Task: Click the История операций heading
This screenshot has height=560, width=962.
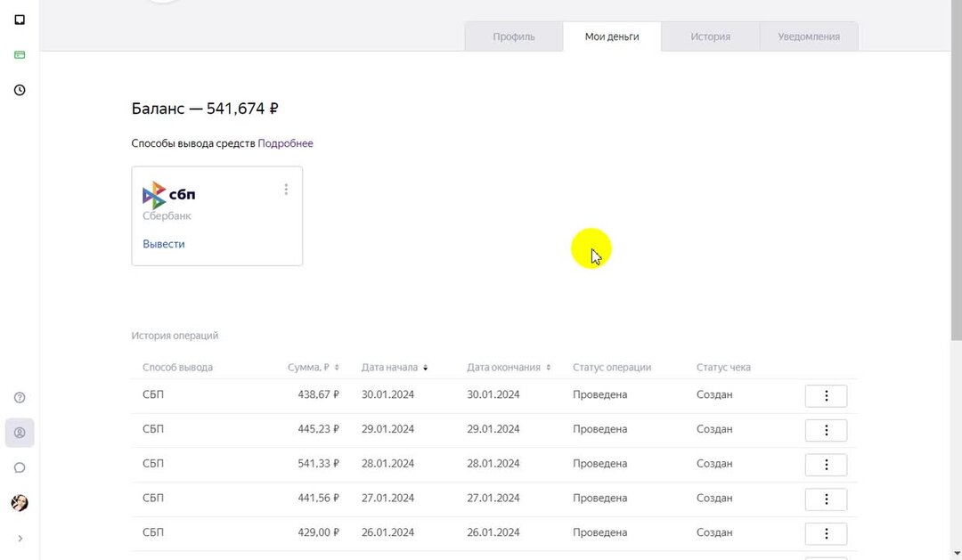Action: (x=175, y=336)
